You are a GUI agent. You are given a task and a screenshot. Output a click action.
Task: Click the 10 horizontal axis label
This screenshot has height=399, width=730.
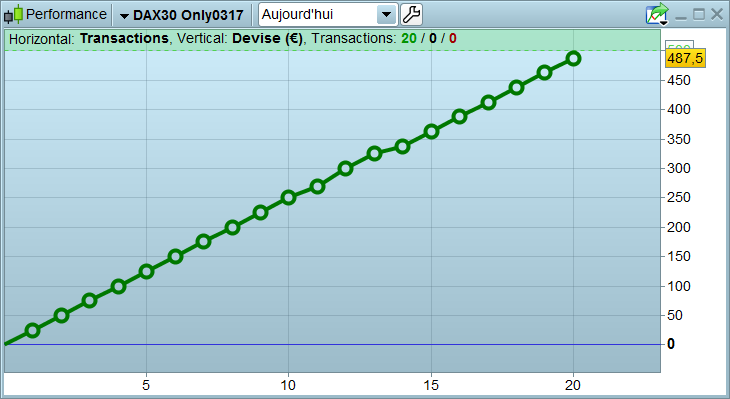(288, 385)
